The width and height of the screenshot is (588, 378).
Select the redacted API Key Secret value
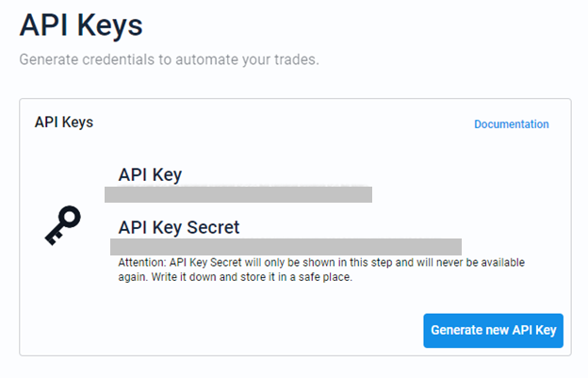286,247
